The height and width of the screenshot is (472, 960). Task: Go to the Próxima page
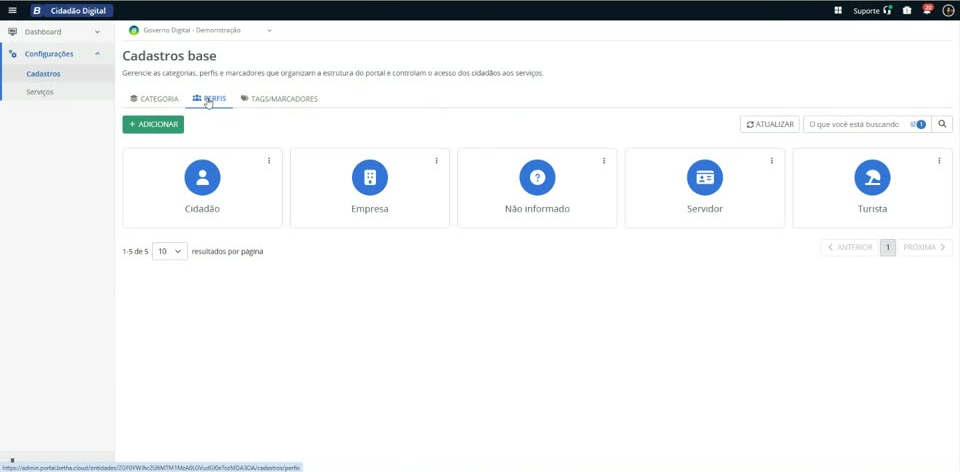pyautogui.click(x=924, y=247)
